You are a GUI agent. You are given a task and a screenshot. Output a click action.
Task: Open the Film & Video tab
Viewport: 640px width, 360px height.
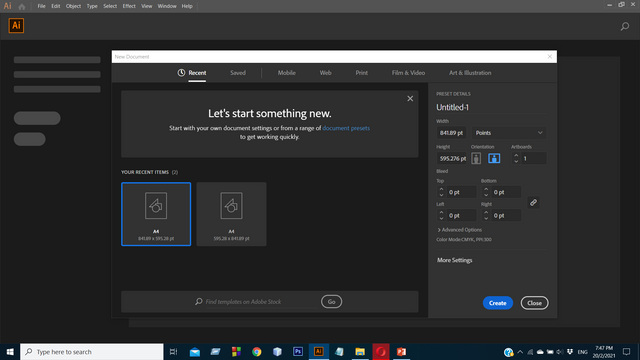tap(408, 73)
